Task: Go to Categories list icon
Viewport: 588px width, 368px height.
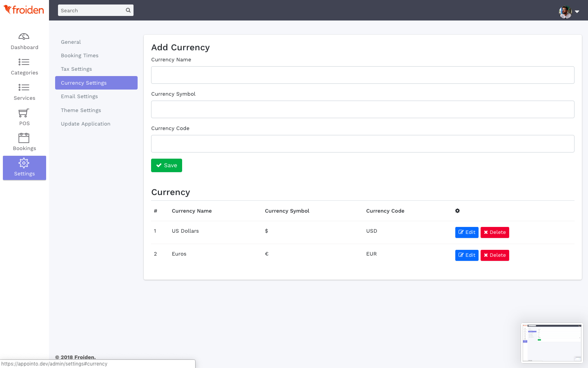Action: pyautogui.click(x=24, y=62)
